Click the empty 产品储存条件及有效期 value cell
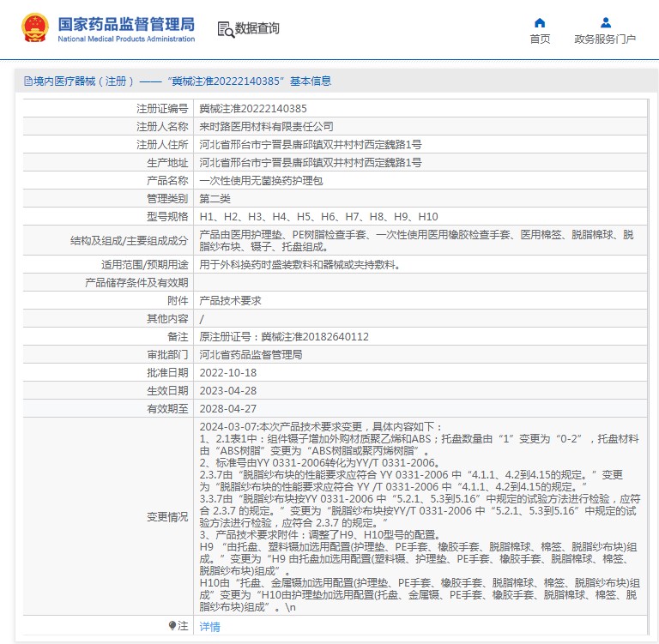 pyautogui.click(x=420, y=283)
